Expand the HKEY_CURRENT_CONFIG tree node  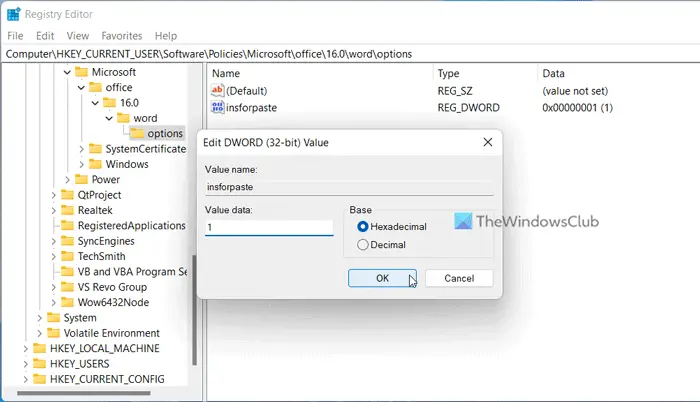[25, 379]
